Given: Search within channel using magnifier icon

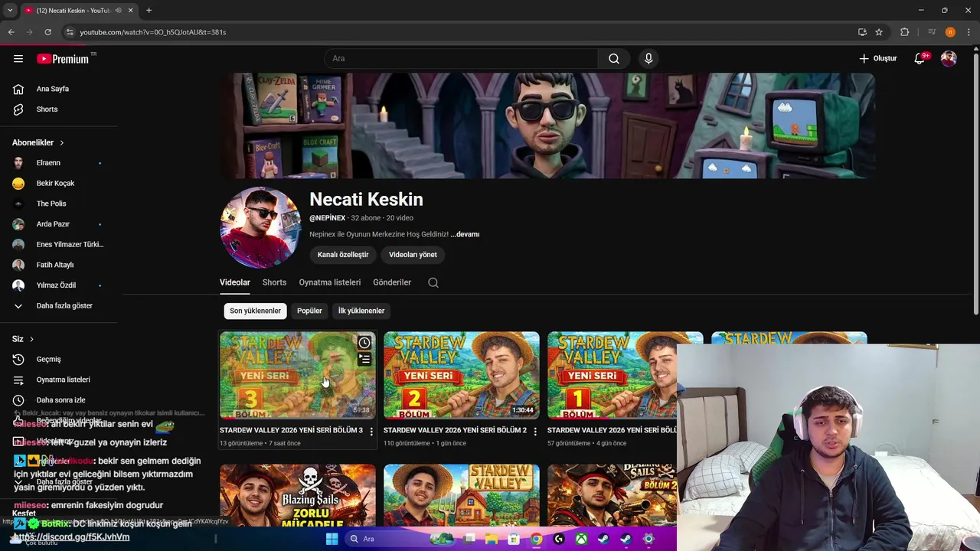Looking at the screenshot, I should 433,282.
